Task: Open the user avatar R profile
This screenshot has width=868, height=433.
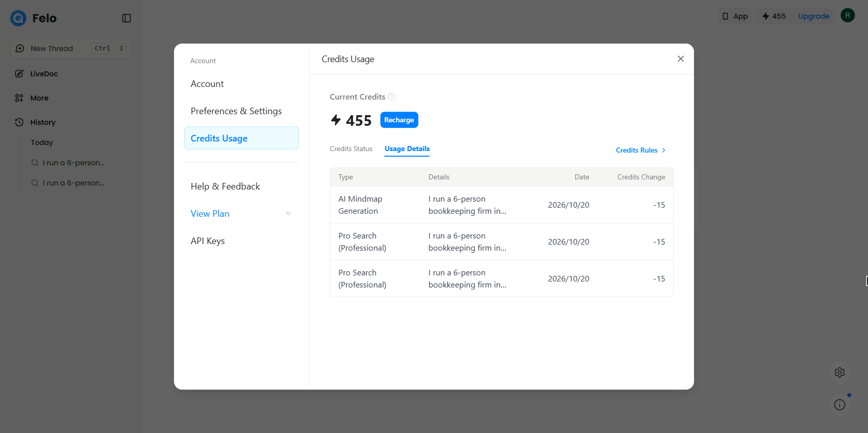Action: tap(848, 15)
